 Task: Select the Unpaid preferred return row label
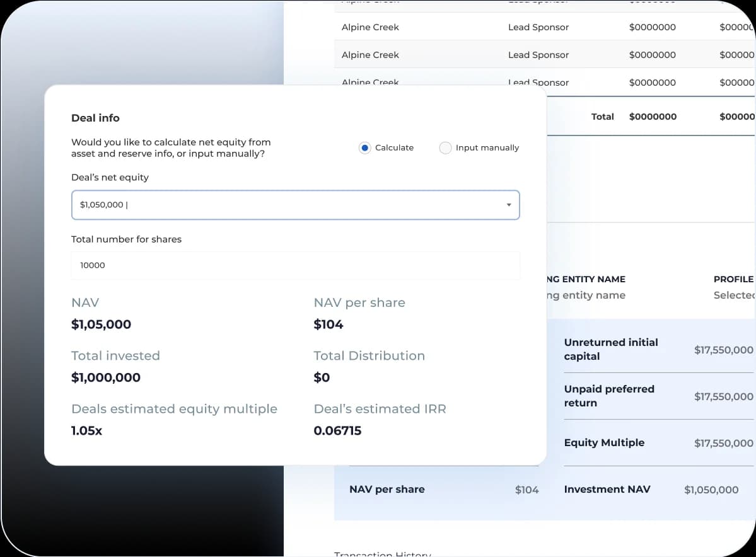(608, 396)
